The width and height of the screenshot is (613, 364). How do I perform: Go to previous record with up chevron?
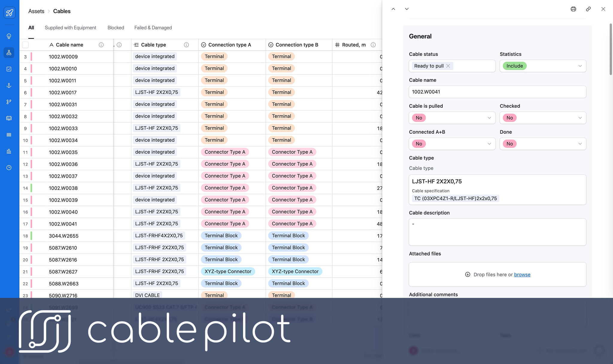[393, 9]
